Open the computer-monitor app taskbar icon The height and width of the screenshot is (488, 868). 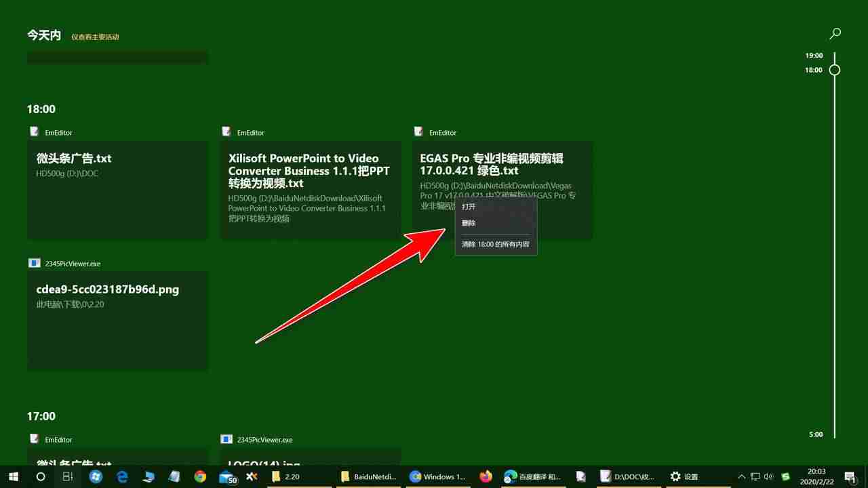pyautogui.click(x=149, y=476)
